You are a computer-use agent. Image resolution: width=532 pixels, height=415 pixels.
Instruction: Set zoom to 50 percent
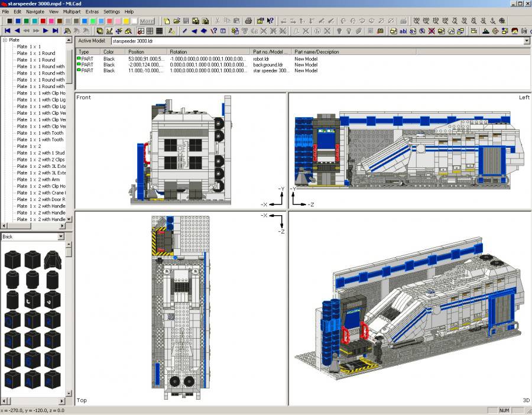(x=464, y=21)
